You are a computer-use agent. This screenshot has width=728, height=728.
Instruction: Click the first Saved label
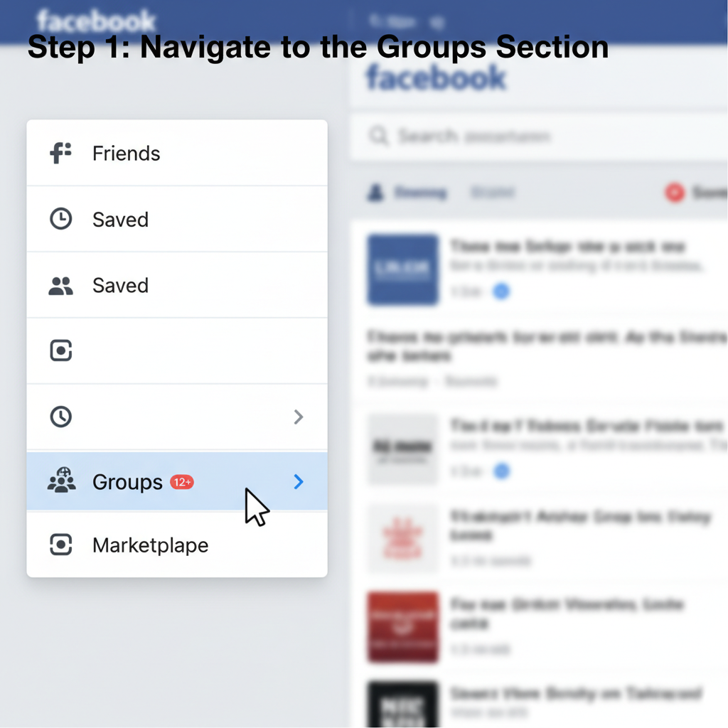click(120, 220)
